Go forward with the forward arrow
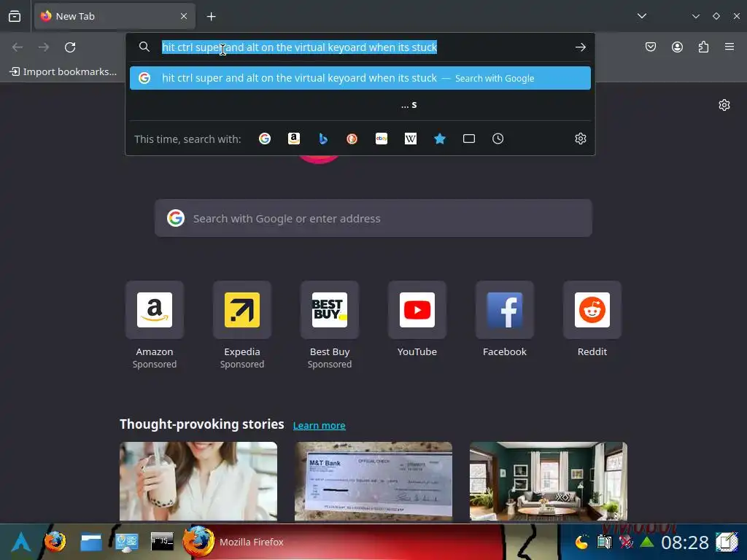The height and width of the screenshot is (560, 747). 44,47
